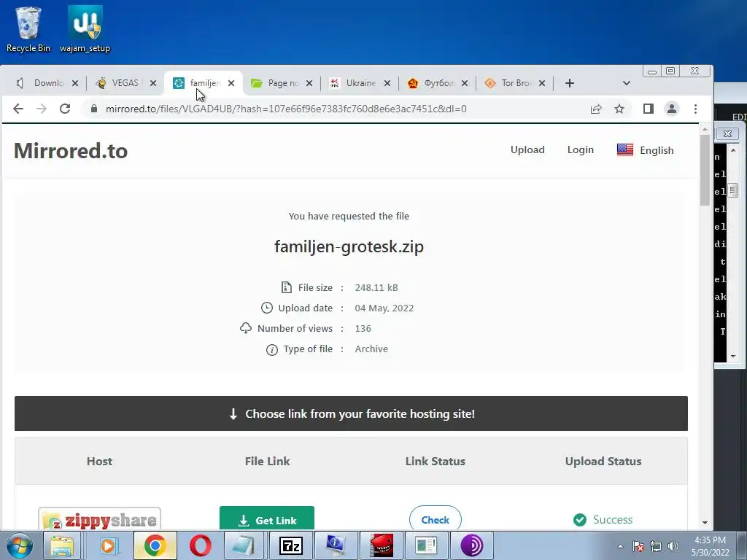Image resolution: width=747 pixels, height=560 pixels.
Task: Go back with the browser back arrow
Action: click(18, 109)
